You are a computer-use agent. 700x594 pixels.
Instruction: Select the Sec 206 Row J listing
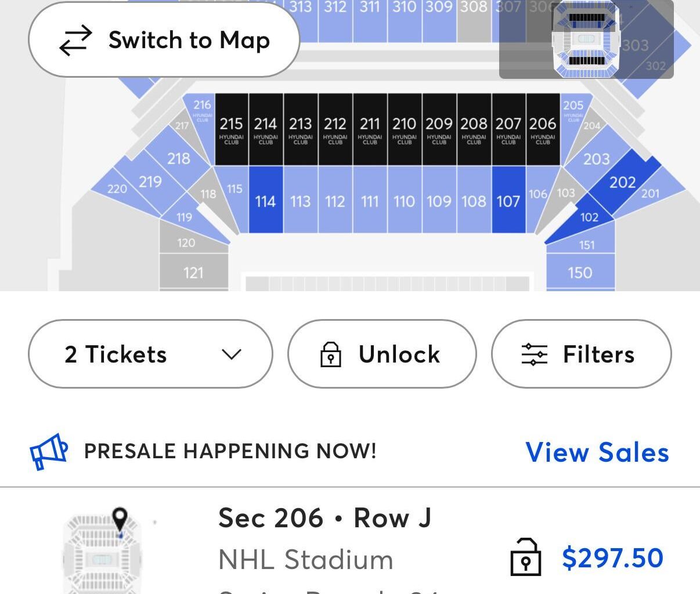tap(325, 518)
